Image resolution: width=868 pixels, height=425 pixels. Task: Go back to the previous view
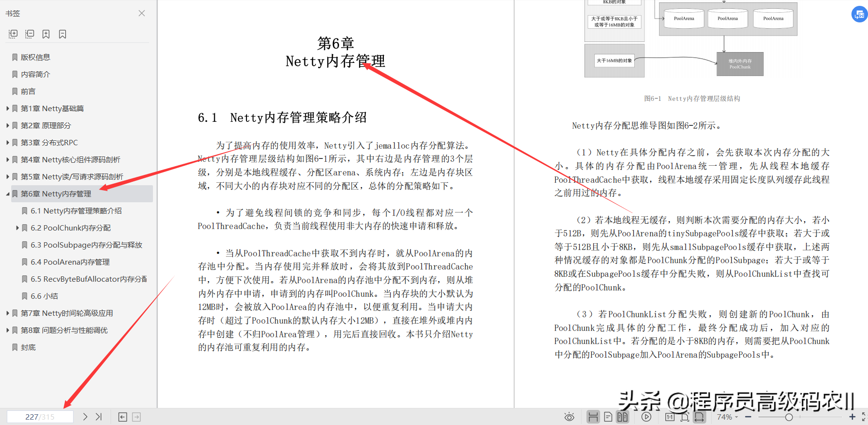[x=123, y=417]
